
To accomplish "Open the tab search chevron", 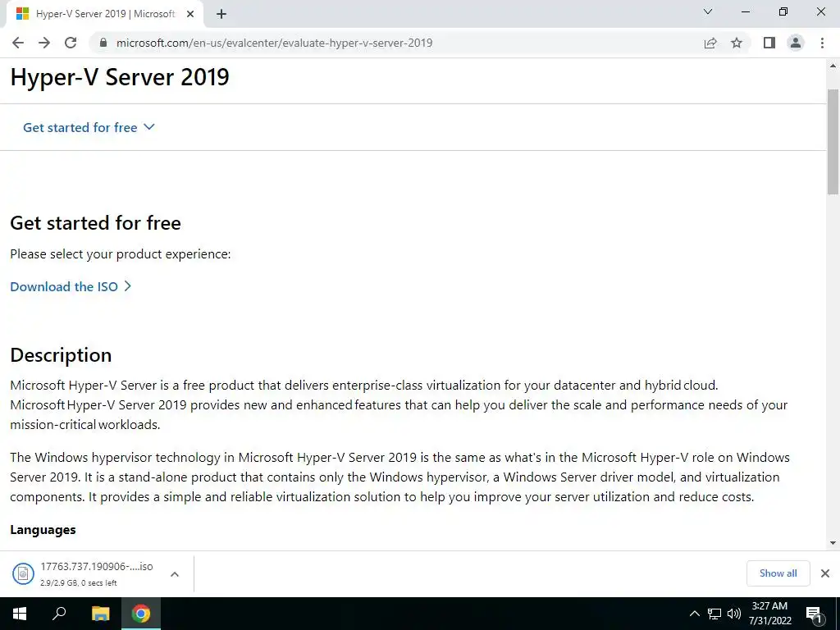I will (x=708, y=11).
